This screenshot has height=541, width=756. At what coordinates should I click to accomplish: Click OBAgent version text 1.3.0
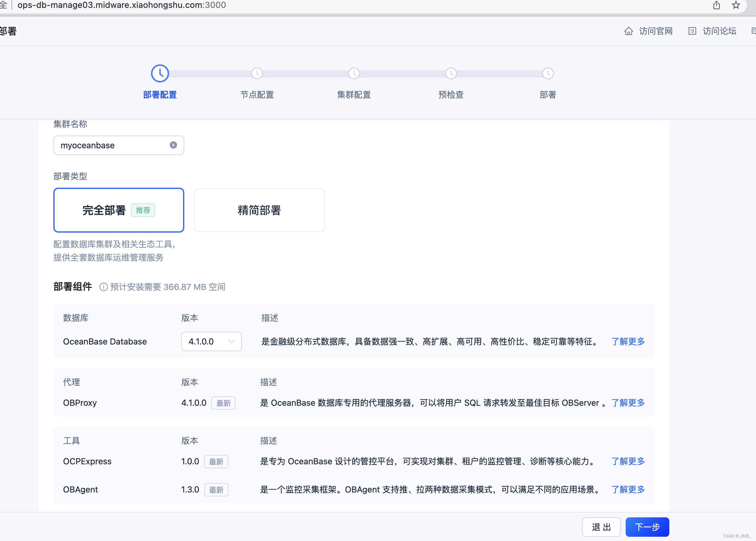click(190, 489)
